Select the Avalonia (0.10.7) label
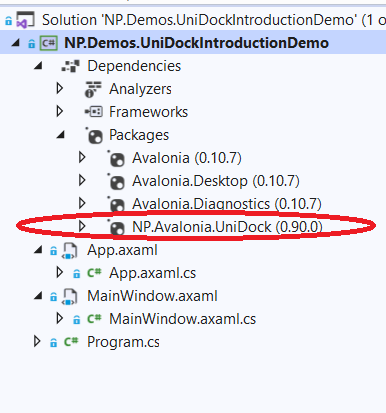 point(187,158)
